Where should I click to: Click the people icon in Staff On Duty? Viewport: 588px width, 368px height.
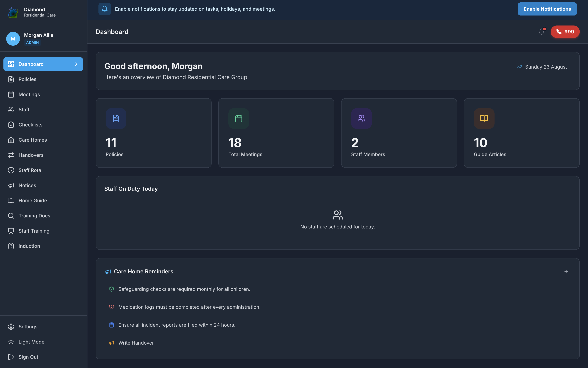(x=338, y=215)
